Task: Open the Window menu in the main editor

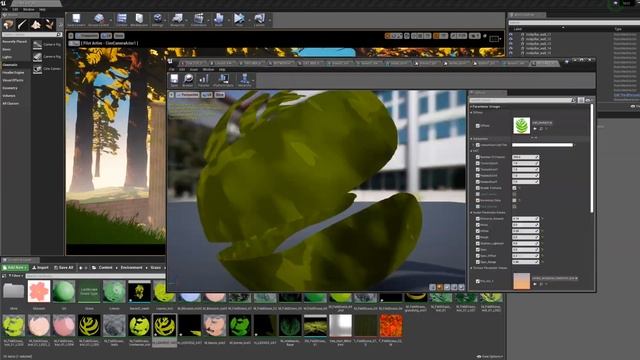Action: 29,9
